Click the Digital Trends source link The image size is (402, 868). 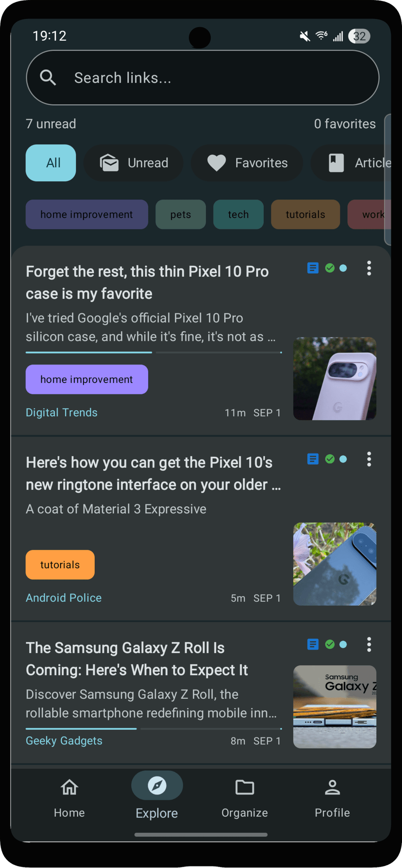pos(62,413)
